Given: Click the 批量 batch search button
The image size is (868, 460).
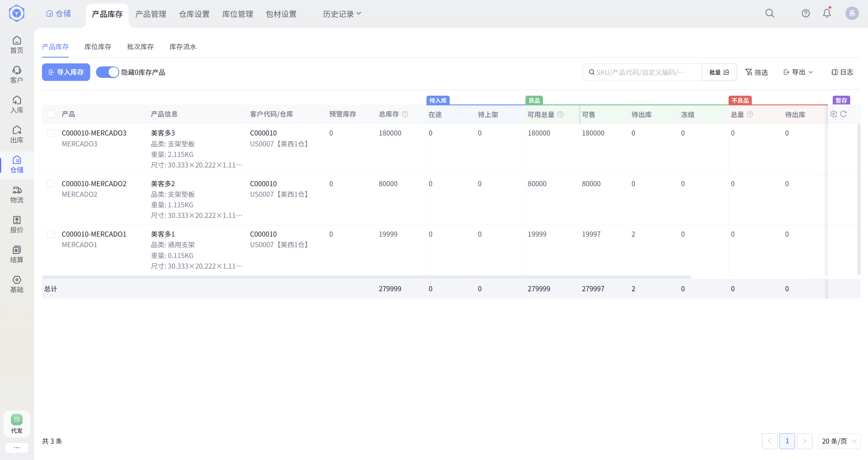Looking at the screenshot, I should [x=719, y=72].
